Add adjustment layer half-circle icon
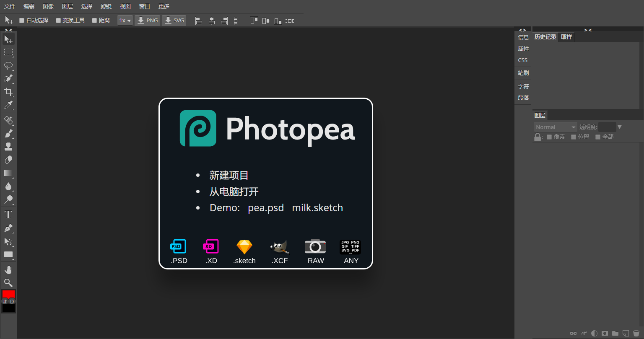Screen dimensions: 644x339 click(595, 334)
